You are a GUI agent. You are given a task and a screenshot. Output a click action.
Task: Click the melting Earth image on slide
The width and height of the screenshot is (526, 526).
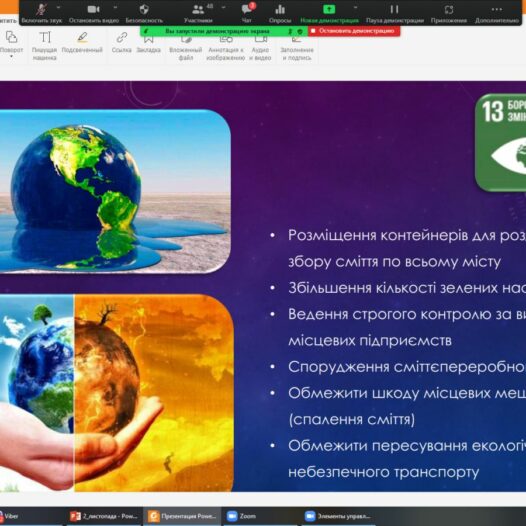click(114, 191)
